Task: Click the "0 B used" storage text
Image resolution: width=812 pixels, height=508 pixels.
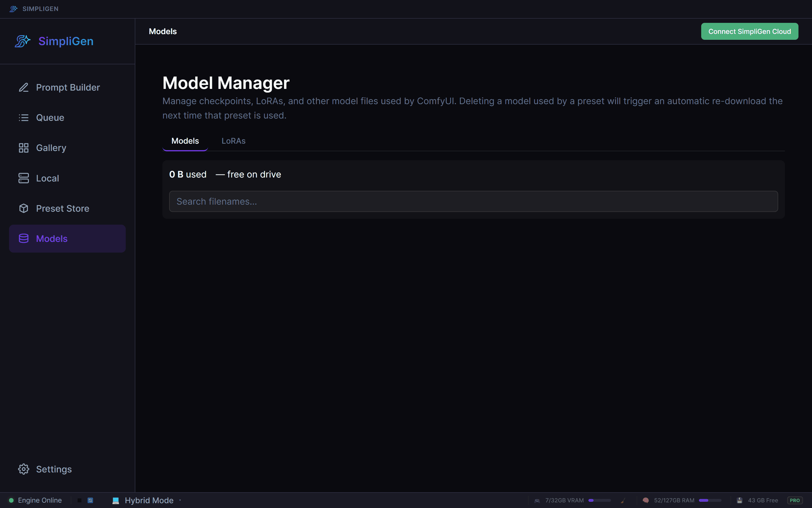Action: click(x=188, y=174)
